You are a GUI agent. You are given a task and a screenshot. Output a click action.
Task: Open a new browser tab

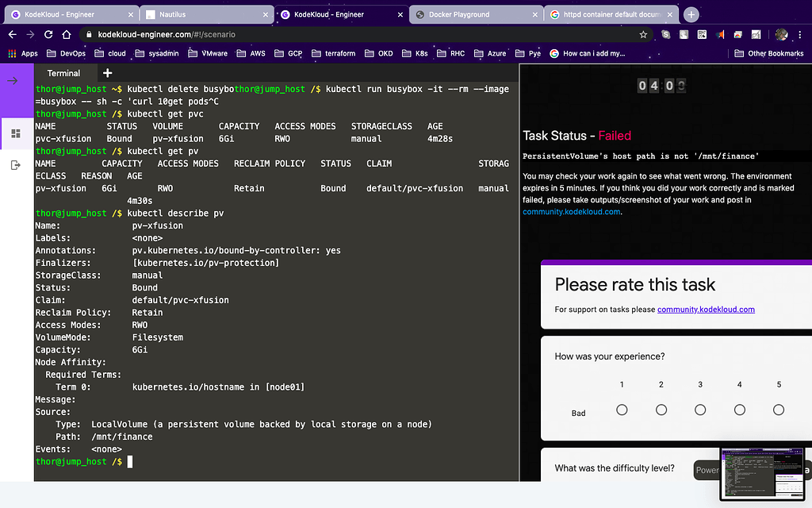tap(691, 14)
